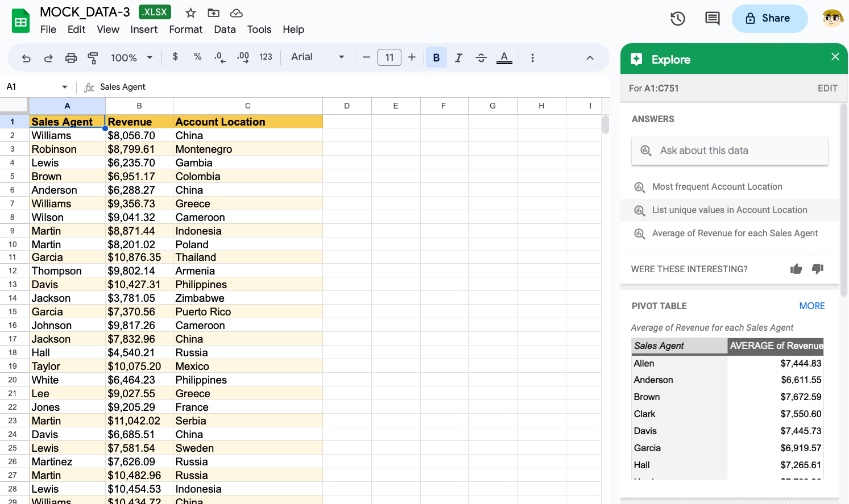
Task: Open the Data menu
Action: pos(224,29)
